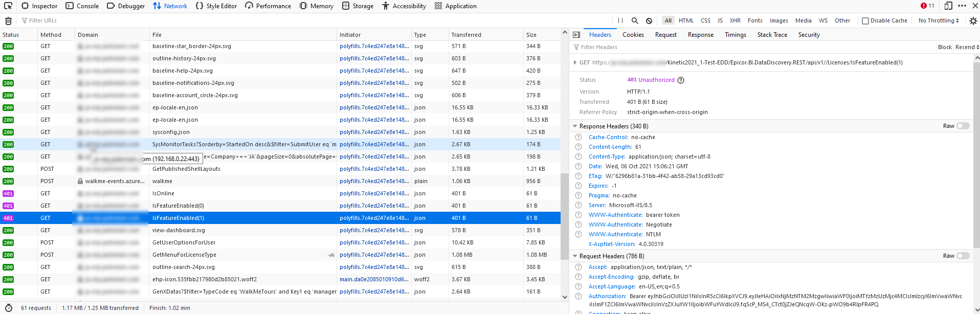Toggle the JS request filter

click(720, 21)
